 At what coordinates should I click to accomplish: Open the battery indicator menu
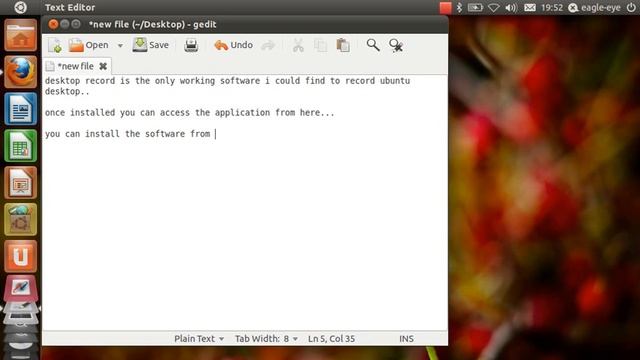pyautogui.click(x=475, y=7)
